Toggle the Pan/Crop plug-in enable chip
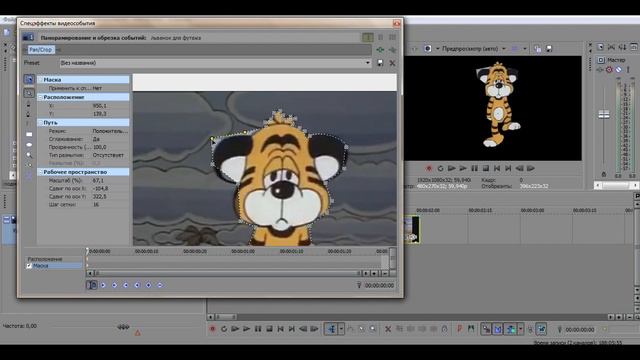Screen dimensions: 640x360 pos(41,50)
